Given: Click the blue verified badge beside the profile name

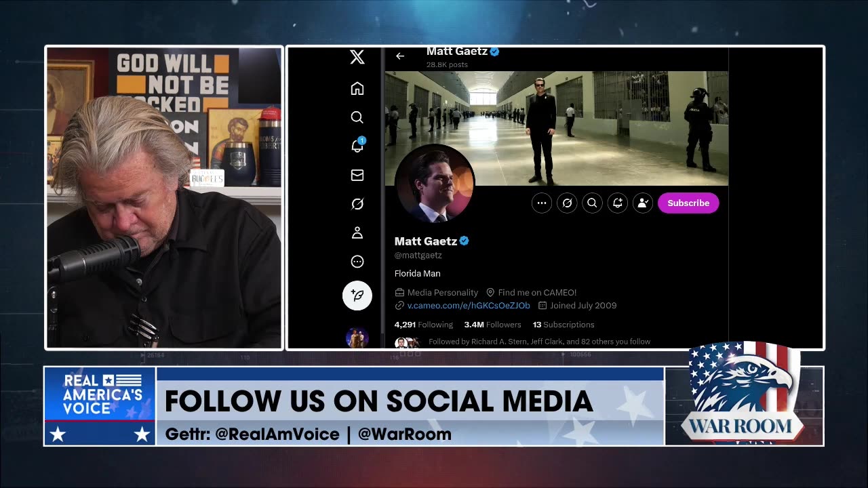Looking at the screenshot, I should 465,241.
